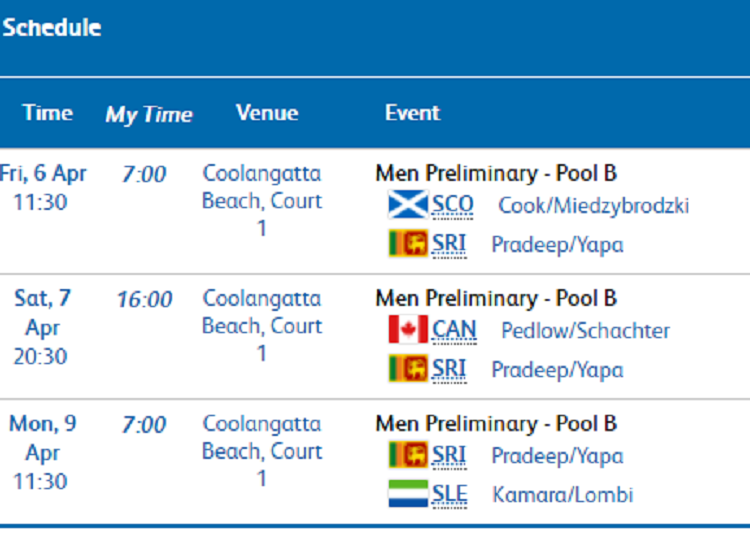Viewport: 750px width, 535px height.
Task: Click the My Time column header
Action: coord(149,114)
